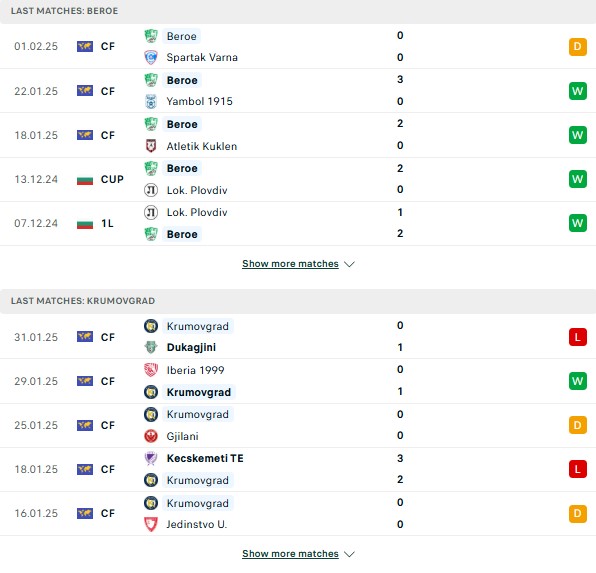Click the red L badge for Krumovgrad vs Dukagjini
The height and width of the screenshot is (573, 596).
tap(578, 337)
